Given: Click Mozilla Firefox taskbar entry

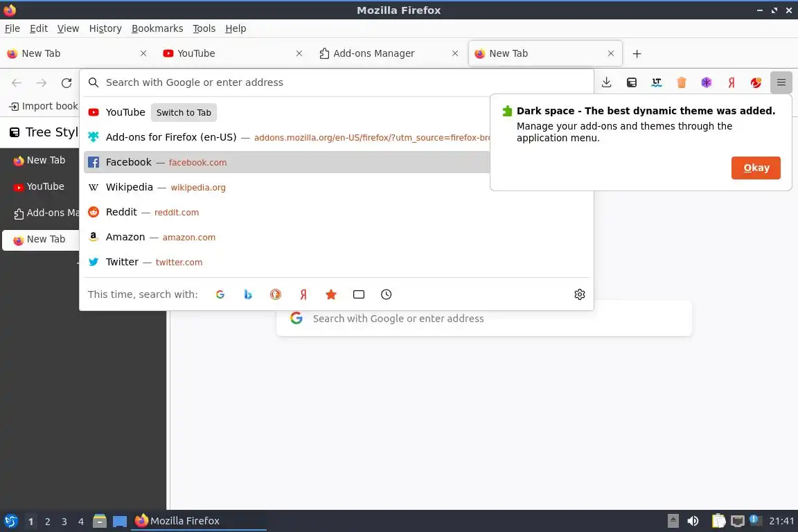Looking at the screenshot, I should 199,521.
